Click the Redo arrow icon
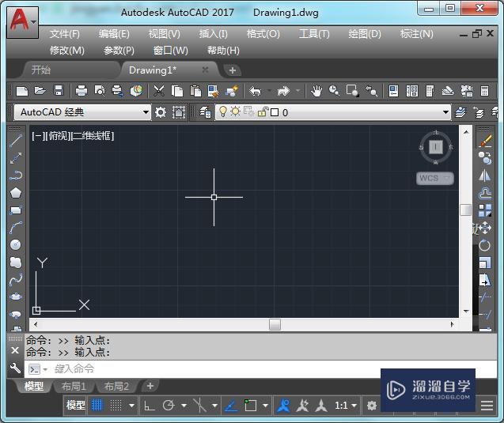Image resolution: width=504 pixels, height=423 pixels. (x=283, y=91)
